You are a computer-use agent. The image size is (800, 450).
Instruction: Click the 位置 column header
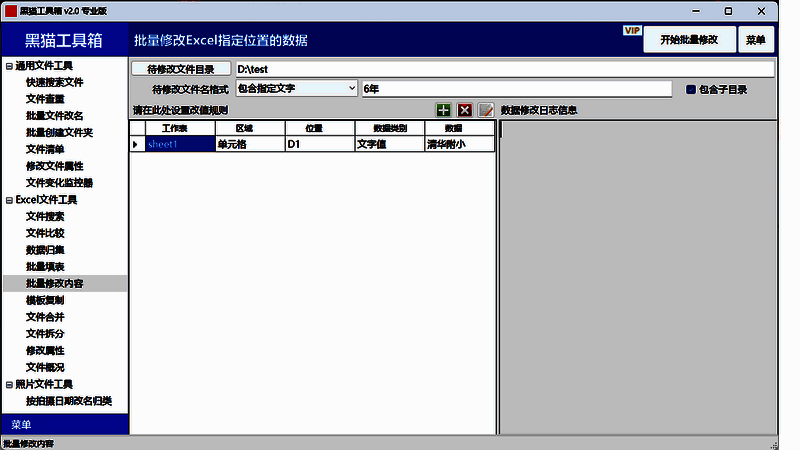pyautogui.click(x=320, y=129)
